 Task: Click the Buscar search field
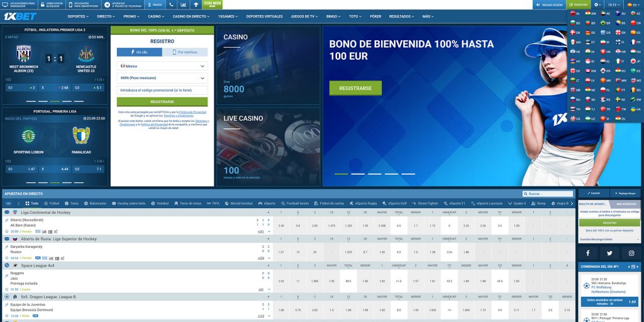[x=548, y=194]
